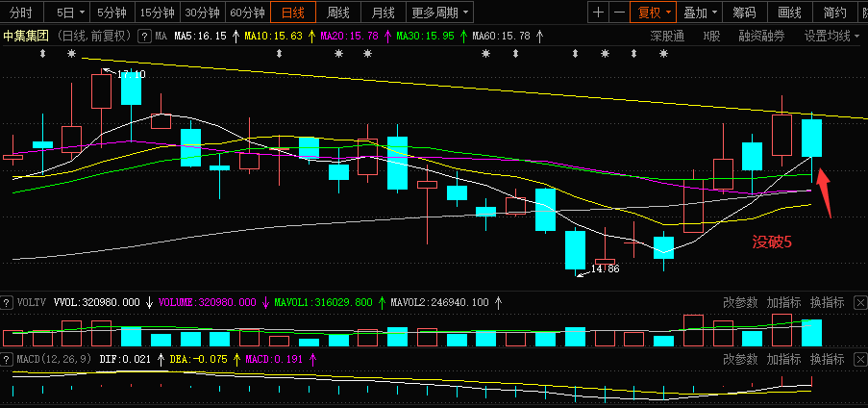Switch to the 周线 weekly tab
868x408 pixels.
click(x=337, y=13)
